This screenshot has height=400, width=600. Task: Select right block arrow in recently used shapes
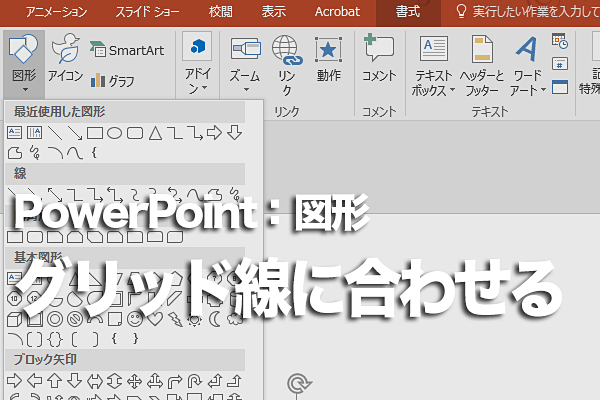[x=214, y=133]
